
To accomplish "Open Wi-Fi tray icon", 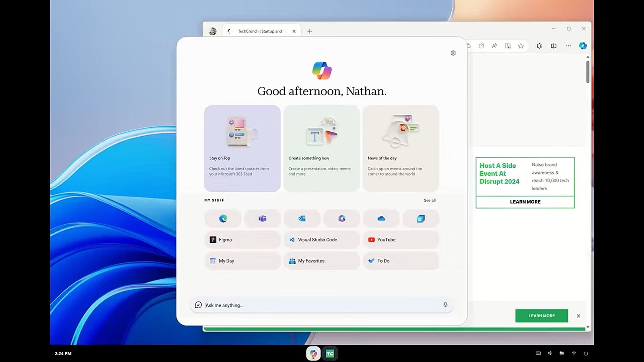I will (x=574, y=353).
